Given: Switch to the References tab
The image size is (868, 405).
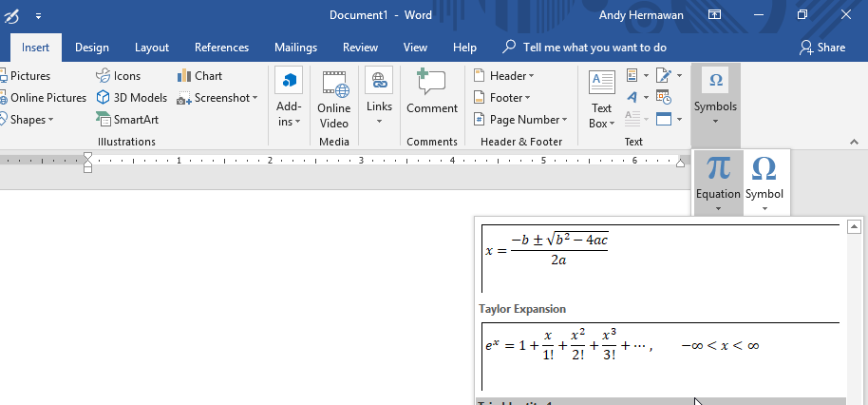Looking at the screenshot, I should point(221,48).
